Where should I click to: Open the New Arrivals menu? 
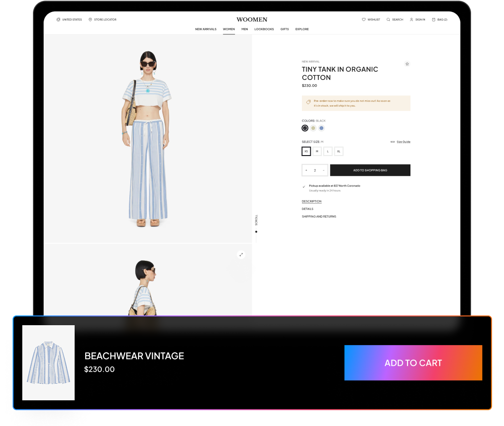click(205, 29)
